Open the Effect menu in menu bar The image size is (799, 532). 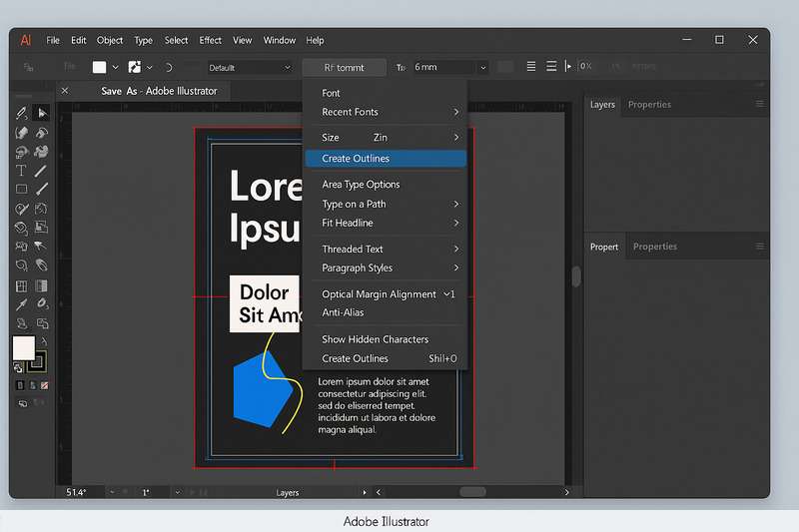pos(210,41)
